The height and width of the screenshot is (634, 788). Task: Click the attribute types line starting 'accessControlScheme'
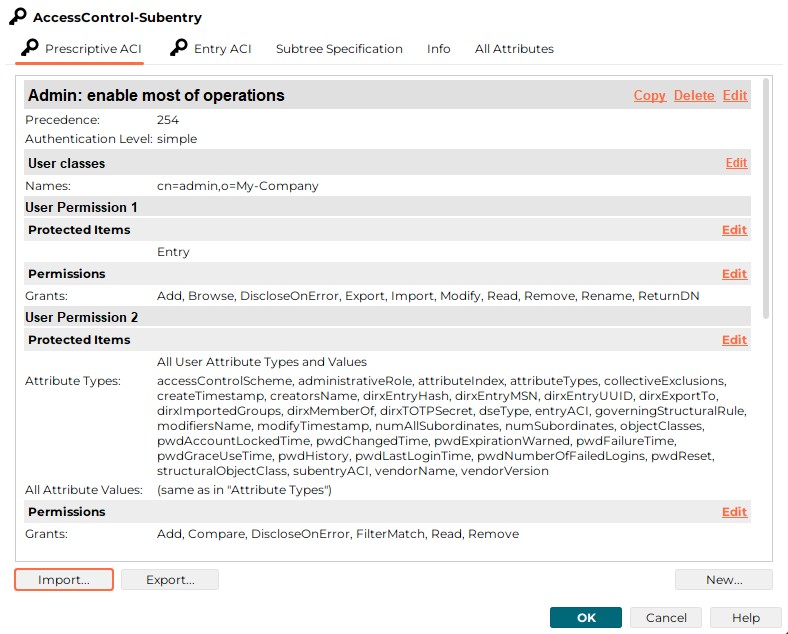pyautogui.click(x=441, y=381)
